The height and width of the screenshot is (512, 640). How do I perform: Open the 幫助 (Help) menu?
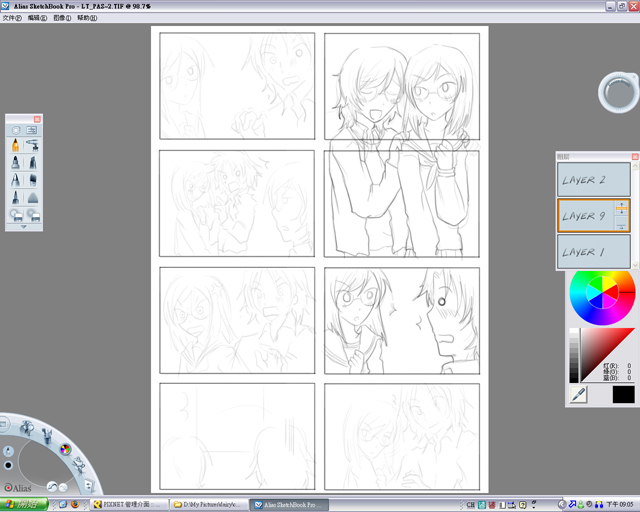click(87, 18)
